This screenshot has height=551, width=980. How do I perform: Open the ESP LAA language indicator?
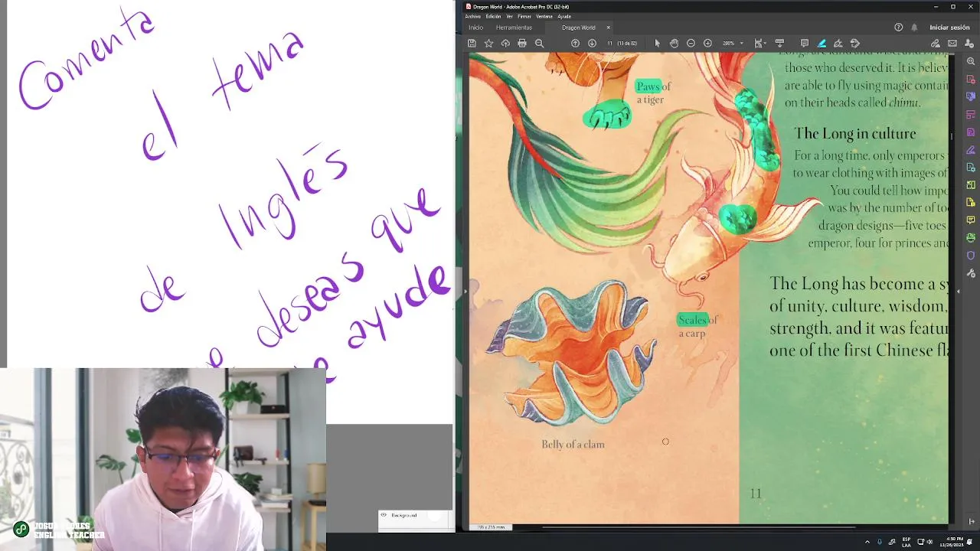906,542
